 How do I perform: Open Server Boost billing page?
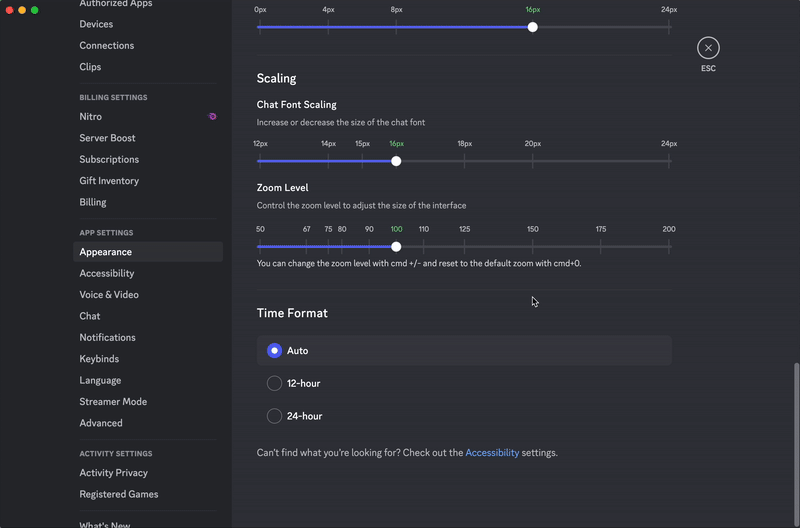click(107, 138)
